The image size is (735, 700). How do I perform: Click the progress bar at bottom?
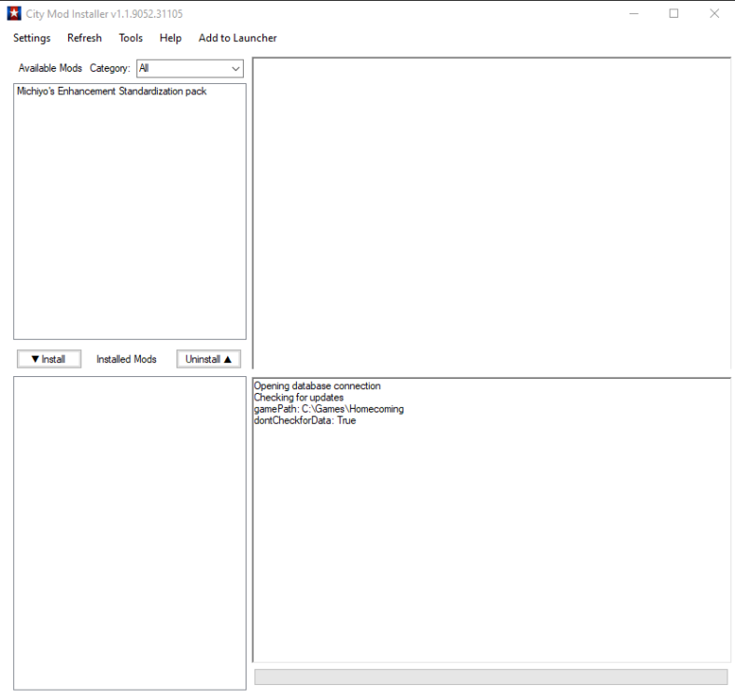pos(491,677)
